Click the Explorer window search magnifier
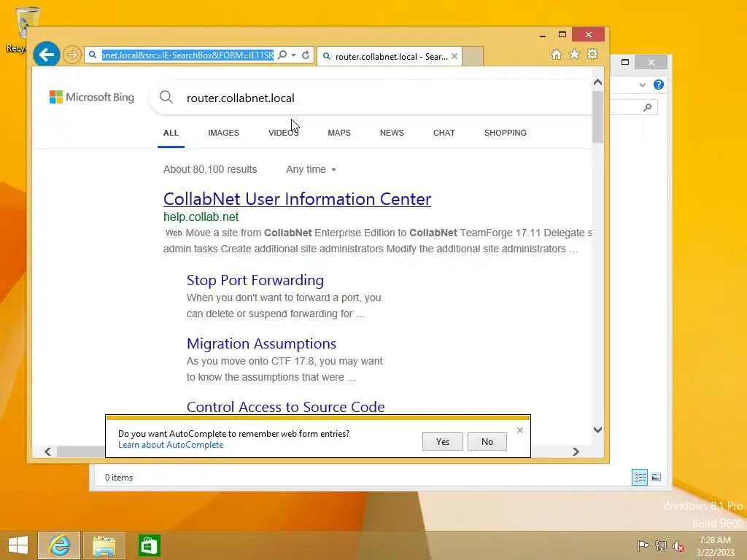 (648, 108)
